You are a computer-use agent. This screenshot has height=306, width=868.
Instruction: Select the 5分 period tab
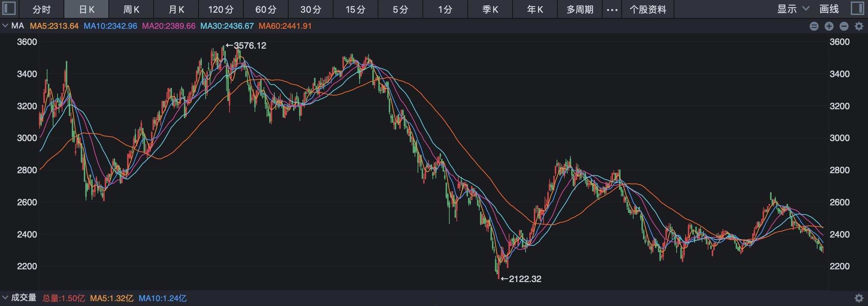[x=400, y=9]
